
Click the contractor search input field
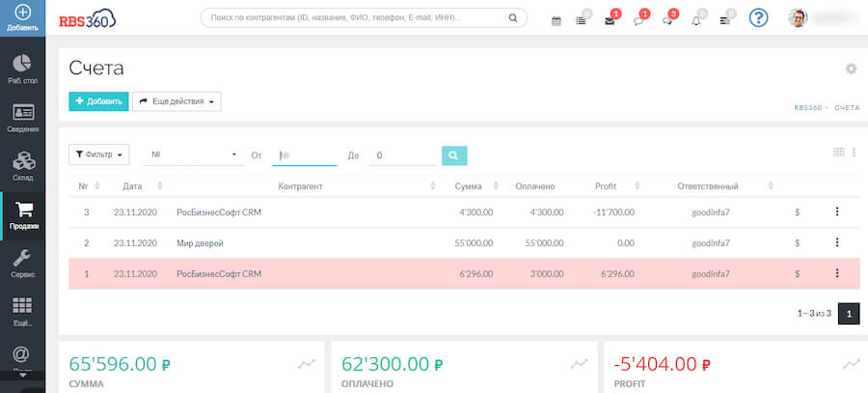tap(357, 17)
